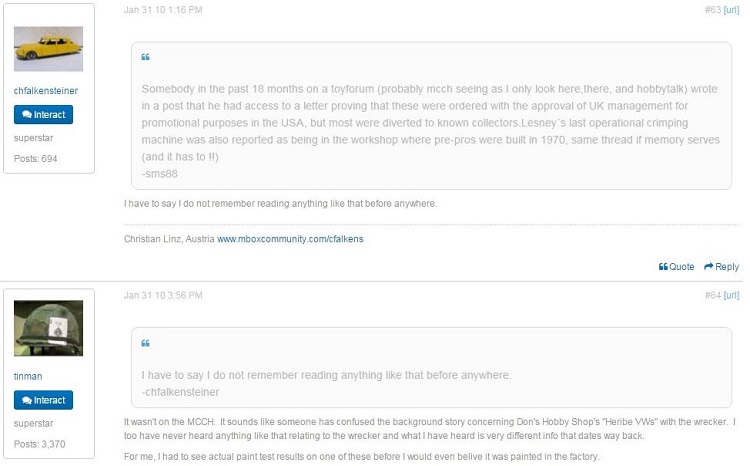Visit www.mboxcommunity.com/cfalkens signature link
The image size is (750, 466).
(290, 239)
